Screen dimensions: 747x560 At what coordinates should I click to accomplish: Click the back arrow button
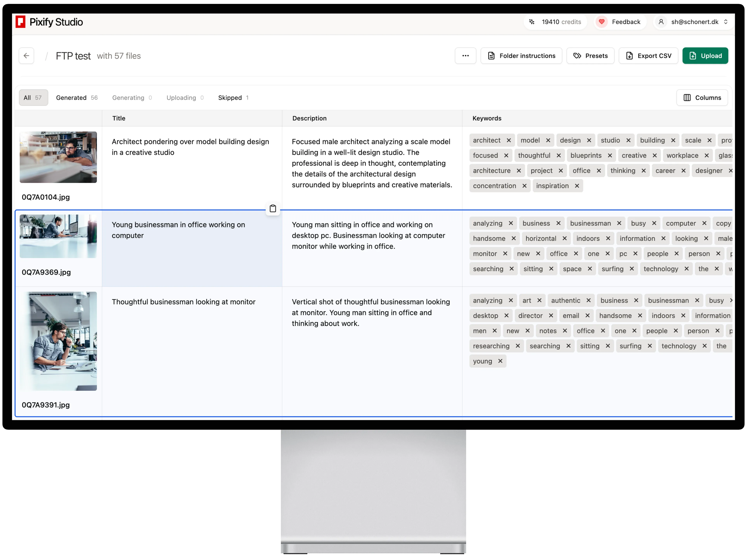pyautogui.click(x=26, y=56)
